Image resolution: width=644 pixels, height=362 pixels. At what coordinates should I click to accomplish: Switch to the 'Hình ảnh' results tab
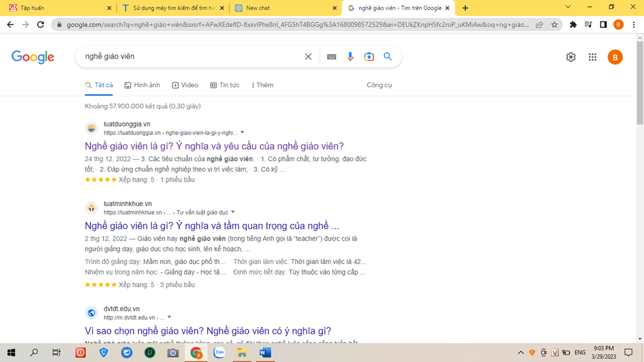(142, 85)
